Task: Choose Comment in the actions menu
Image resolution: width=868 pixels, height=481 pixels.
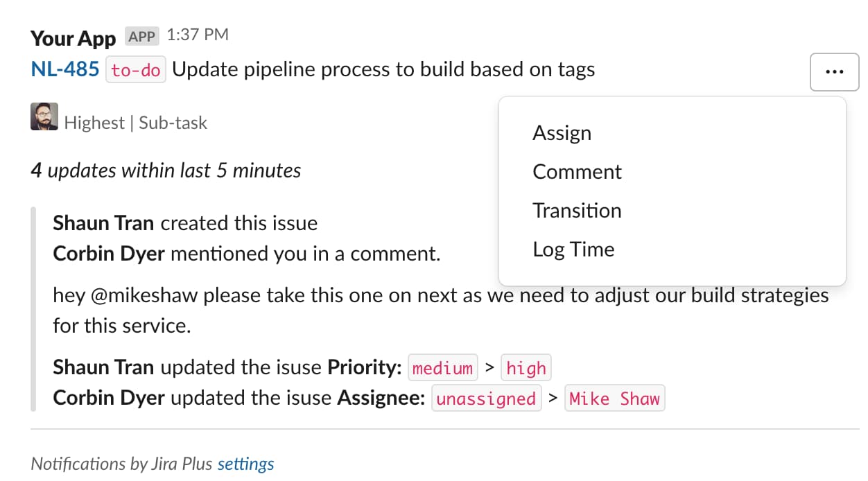Action: (577, 172)
